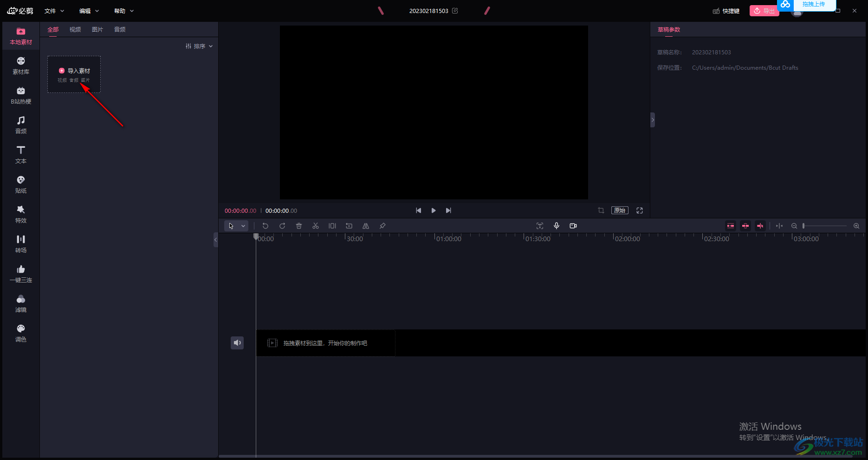Click the 01:00:00 mark on timeline ruler
This screenshot has width=868, height=460.
point(448,239)
